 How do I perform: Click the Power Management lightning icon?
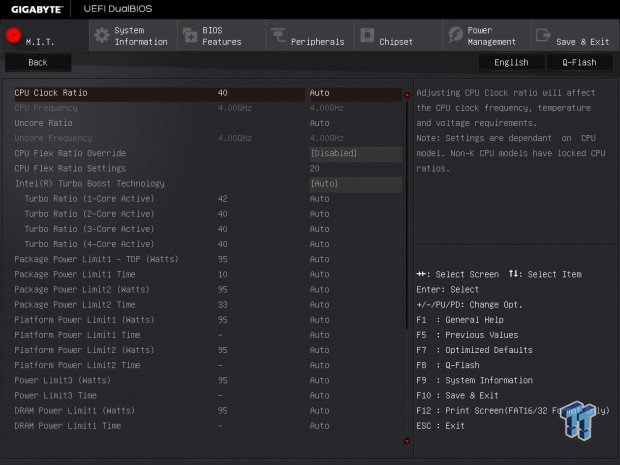456,35
